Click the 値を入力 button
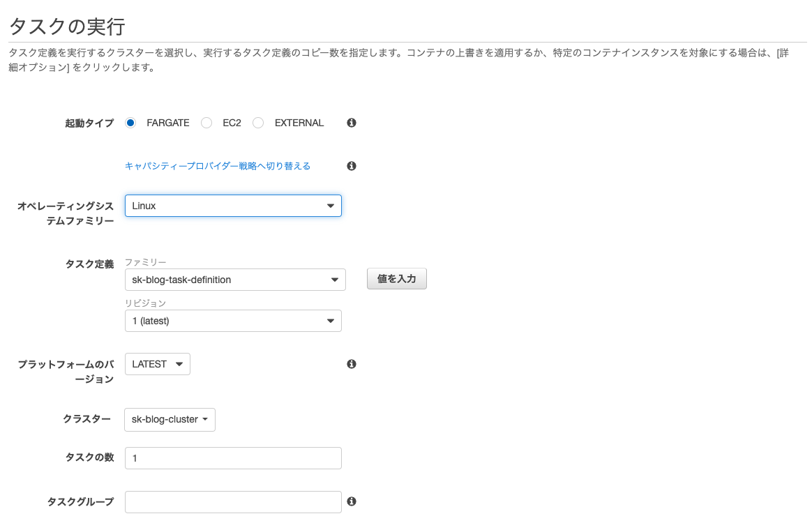 (x=396, y=278)
